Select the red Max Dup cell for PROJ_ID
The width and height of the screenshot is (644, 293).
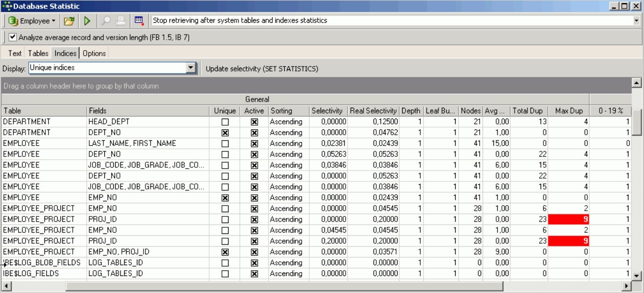pos(568,220)
